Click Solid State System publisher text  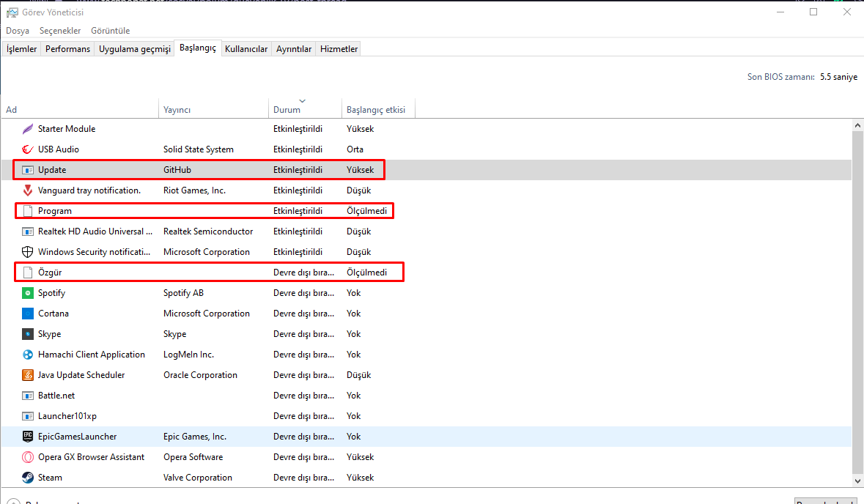pos(199,149)
